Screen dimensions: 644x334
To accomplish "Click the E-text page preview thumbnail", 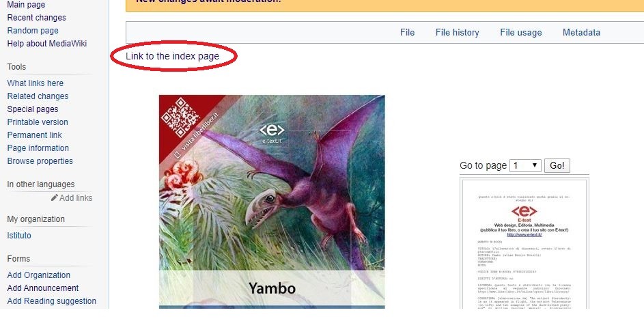I will (x=524, y=244).
